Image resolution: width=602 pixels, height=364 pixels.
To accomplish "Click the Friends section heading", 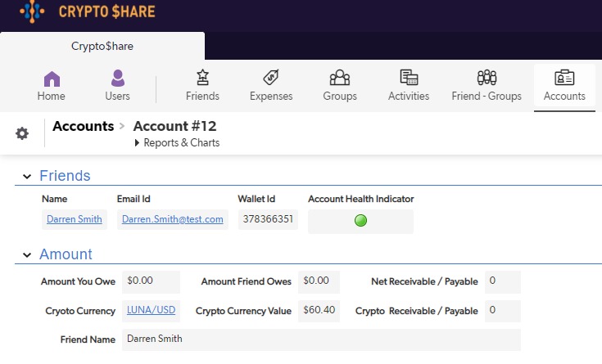I will pyautogui.click(x=65, y=176).
